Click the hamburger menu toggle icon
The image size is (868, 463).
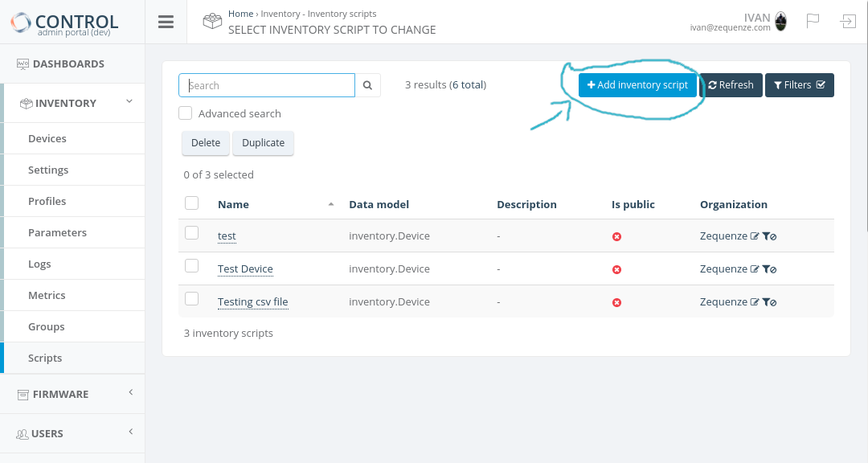[x=166, y=22]
